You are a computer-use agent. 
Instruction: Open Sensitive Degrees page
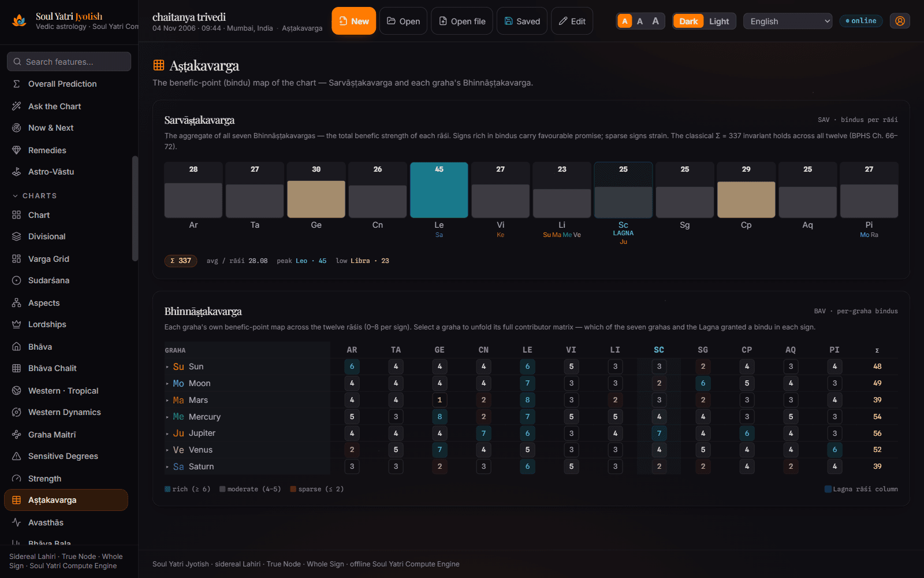pyautogui.click(x=66, y=456)
